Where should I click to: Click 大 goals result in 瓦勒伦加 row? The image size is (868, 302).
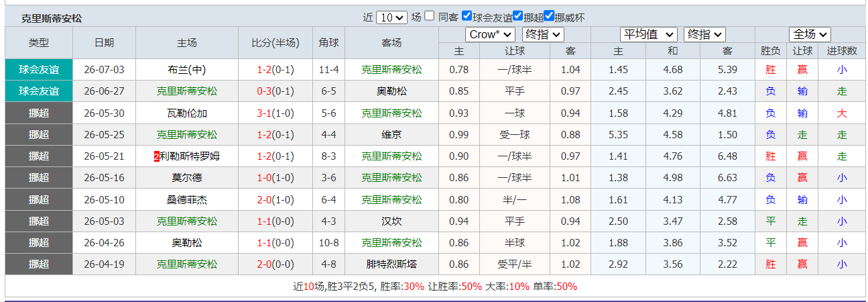pyautogui.click(x=842, y=113)
